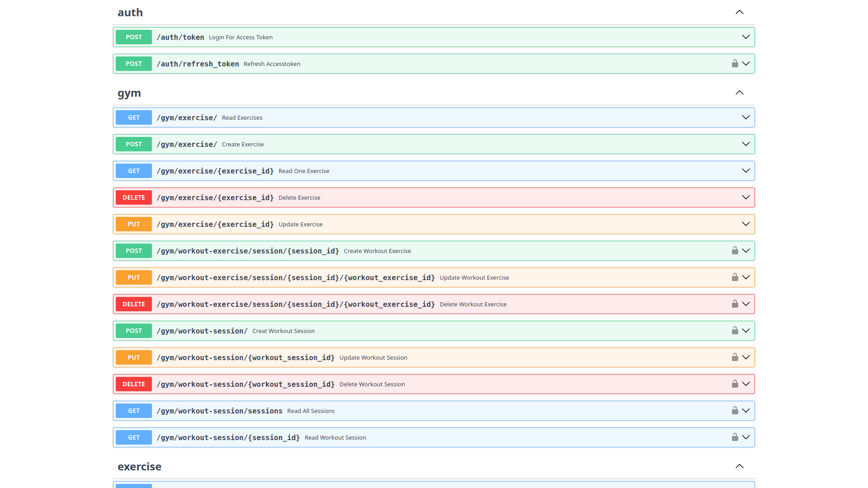Collapse the exercise section chevron
The height and width of the screenshot is (488, 868).
click(740, 466)
